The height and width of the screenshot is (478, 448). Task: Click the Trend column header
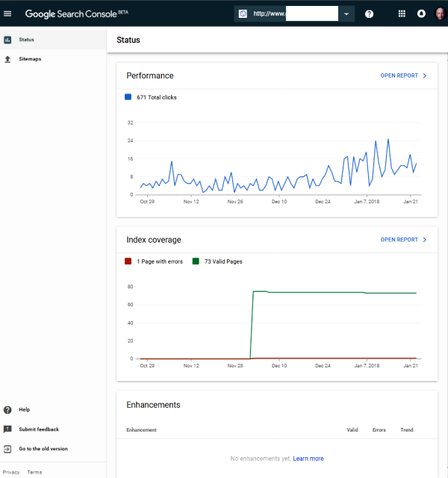(406, 430)
